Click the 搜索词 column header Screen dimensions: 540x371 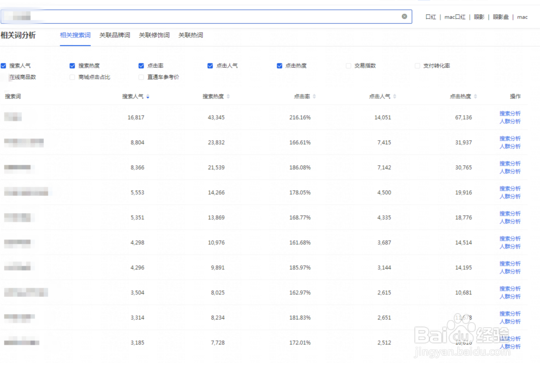(13, 96)
